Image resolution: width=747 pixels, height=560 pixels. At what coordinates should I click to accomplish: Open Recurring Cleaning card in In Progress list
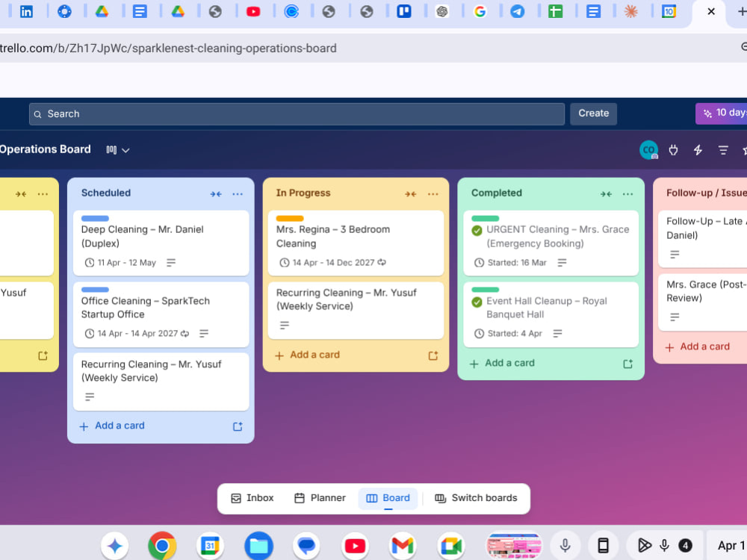pos(356,311)
